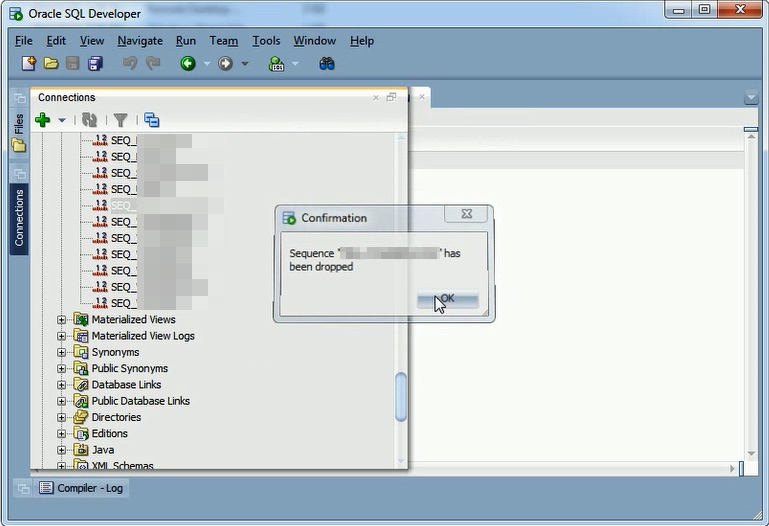The width and height of the screenshot is (769, 526).
Task: Select the Public Synonyms tree item
Action: 130,368
